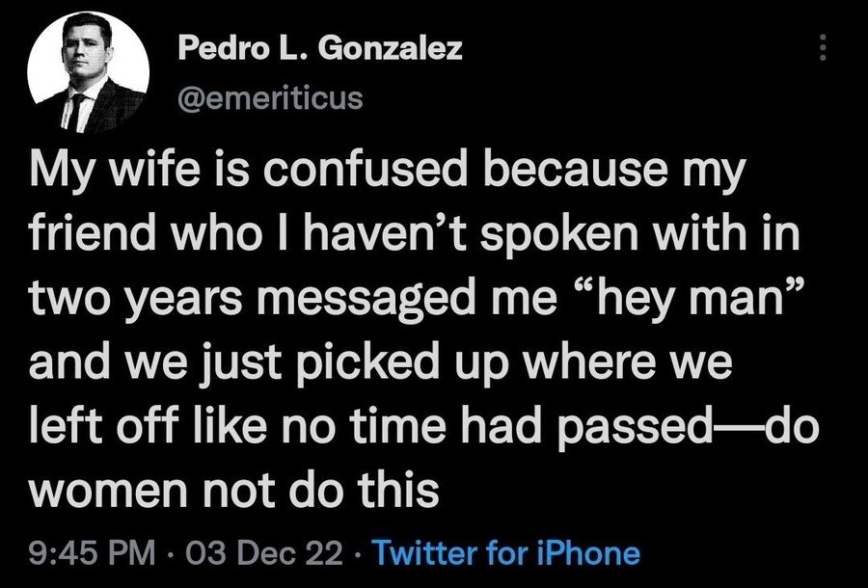The image size is (868, 588).
Task: Open the three-dot more options menu
Action: click(x=824, y=47)
